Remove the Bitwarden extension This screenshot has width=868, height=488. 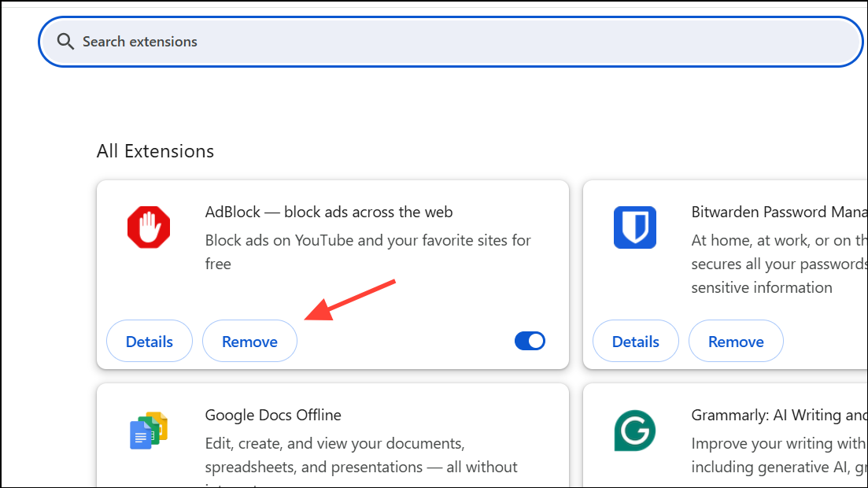click(x=736, y=341)
